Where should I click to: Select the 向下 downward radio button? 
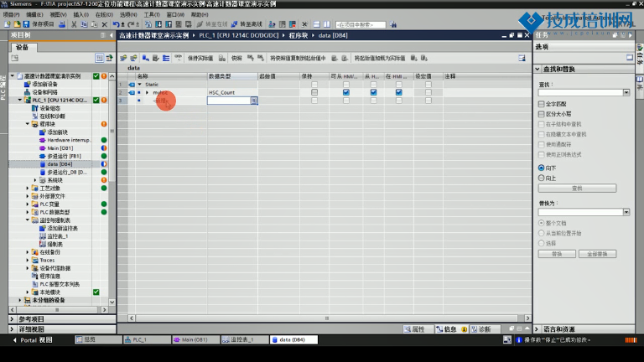542,168
